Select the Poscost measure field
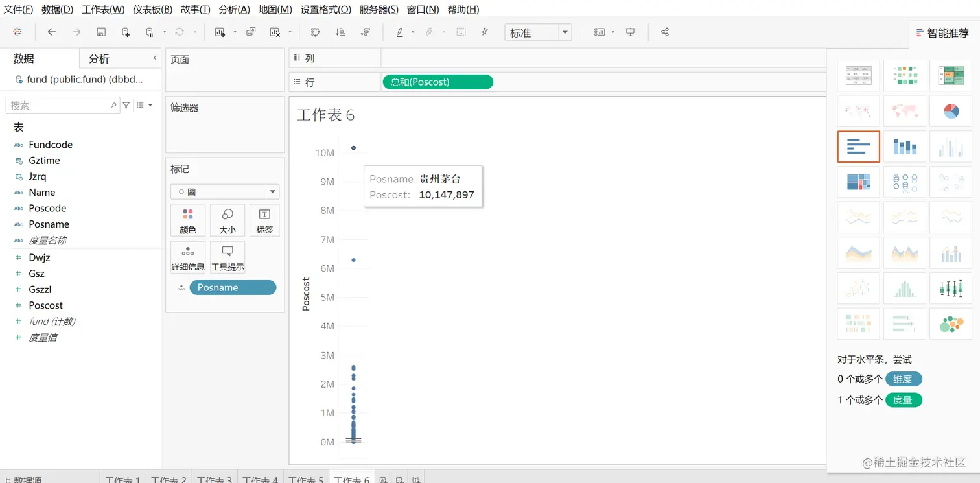This screenshot has width=980, height=483. 46,305
